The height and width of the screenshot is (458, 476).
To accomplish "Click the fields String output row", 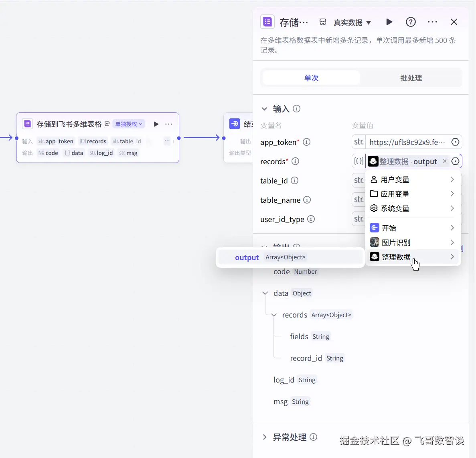I will (310, 336).
